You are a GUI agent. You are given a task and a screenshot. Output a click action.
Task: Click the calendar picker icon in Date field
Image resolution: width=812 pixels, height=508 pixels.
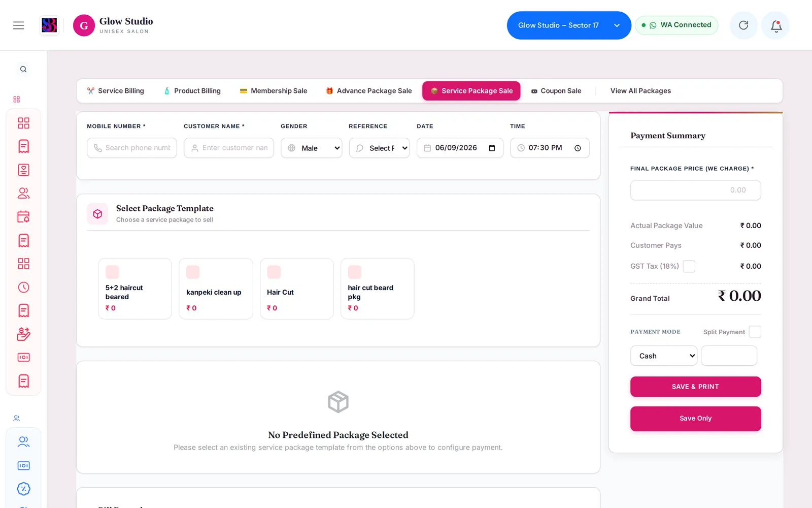click(x=492, y=148)
